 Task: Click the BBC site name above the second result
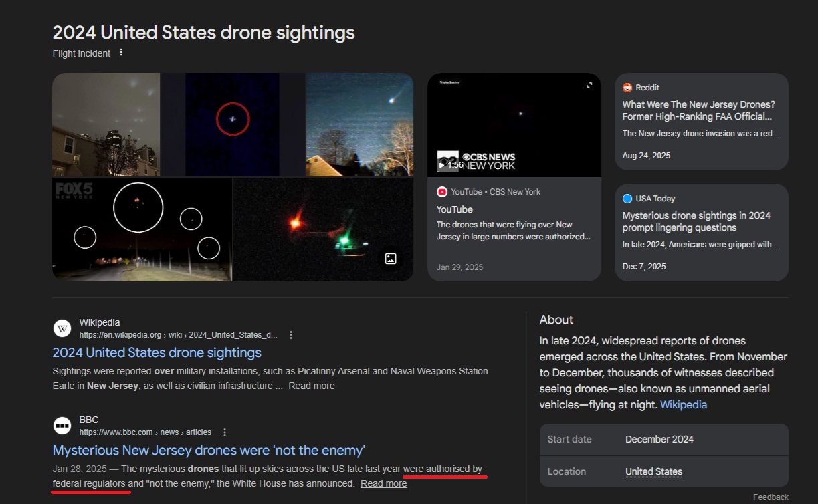(89, 420)
